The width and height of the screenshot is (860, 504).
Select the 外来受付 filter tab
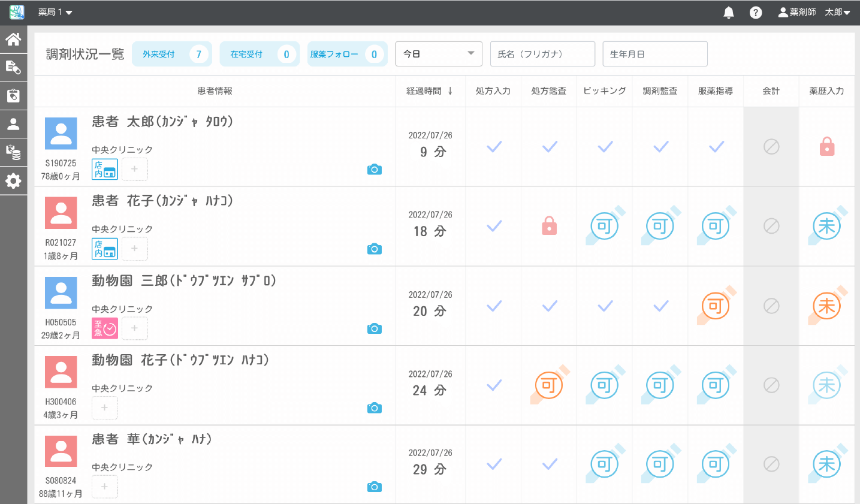172,54
